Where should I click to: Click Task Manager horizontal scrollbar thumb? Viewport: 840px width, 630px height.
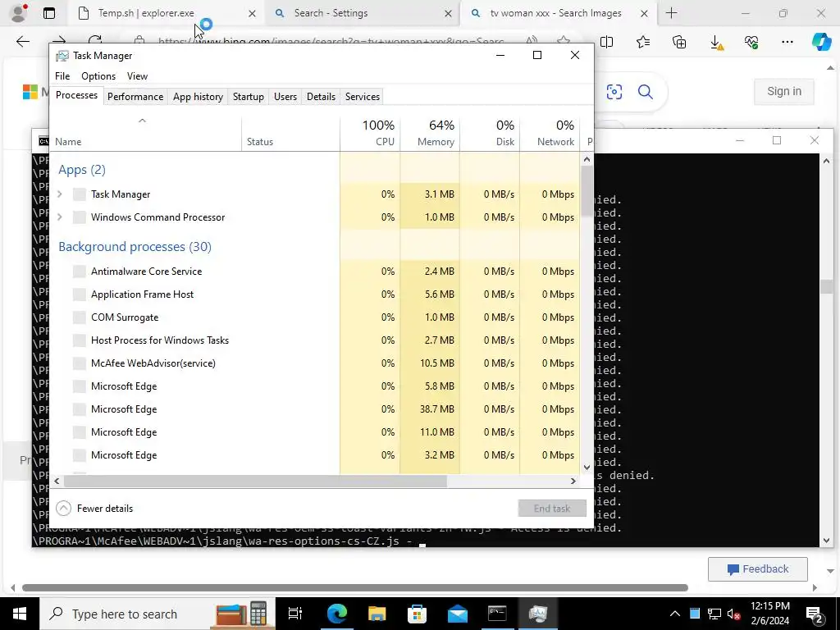pyautogui.click(x=255, y=481)
